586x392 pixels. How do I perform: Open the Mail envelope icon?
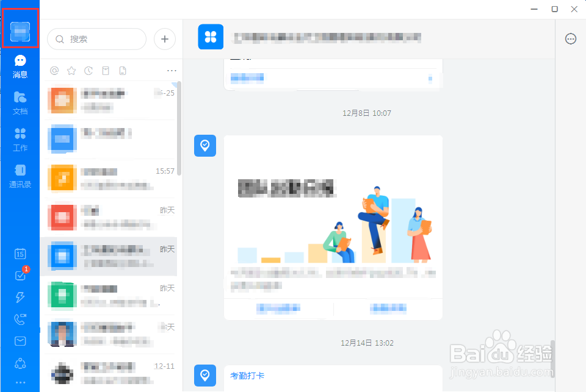[x=20, y=341]
